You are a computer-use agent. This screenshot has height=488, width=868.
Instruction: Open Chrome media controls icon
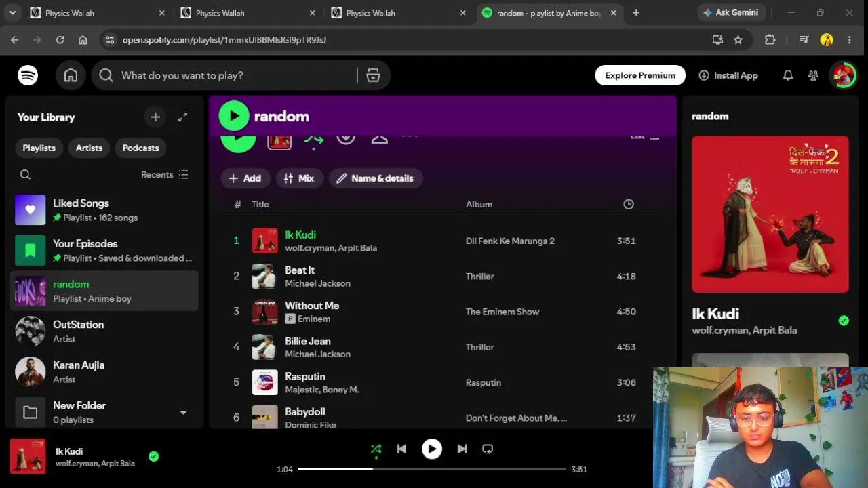pyautogui.click(x=804, y=40)
